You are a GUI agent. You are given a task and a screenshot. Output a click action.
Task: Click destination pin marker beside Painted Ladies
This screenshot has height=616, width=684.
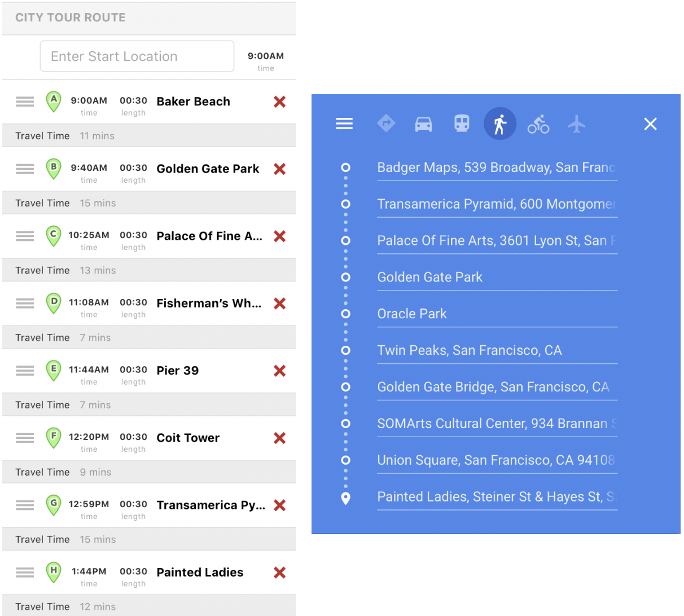346,498
